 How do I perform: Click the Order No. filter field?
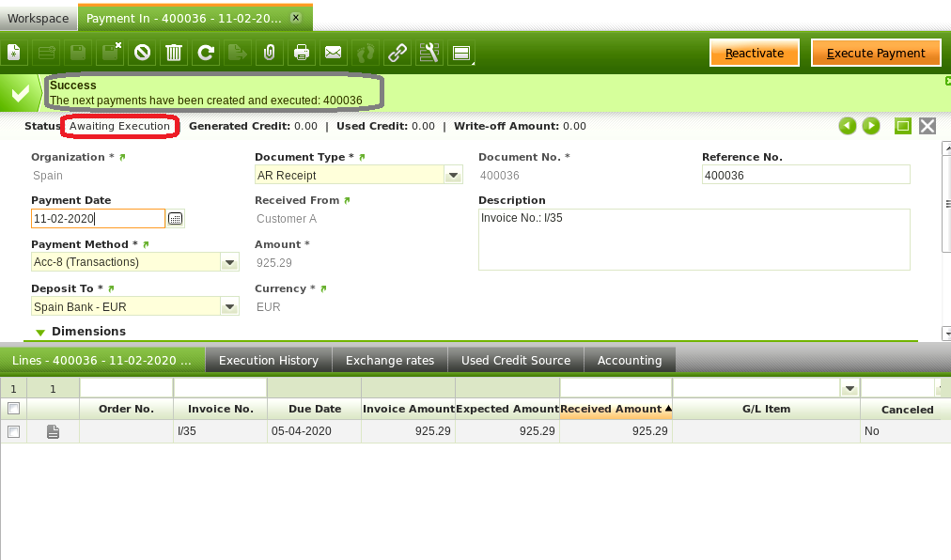pos(126,388)
